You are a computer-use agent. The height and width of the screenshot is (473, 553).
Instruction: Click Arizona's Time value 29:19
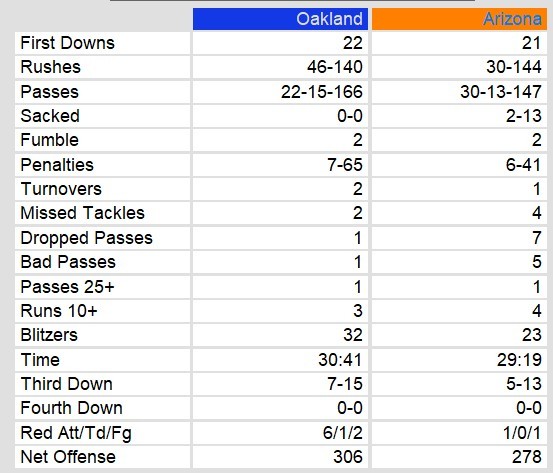pos(519,360)
